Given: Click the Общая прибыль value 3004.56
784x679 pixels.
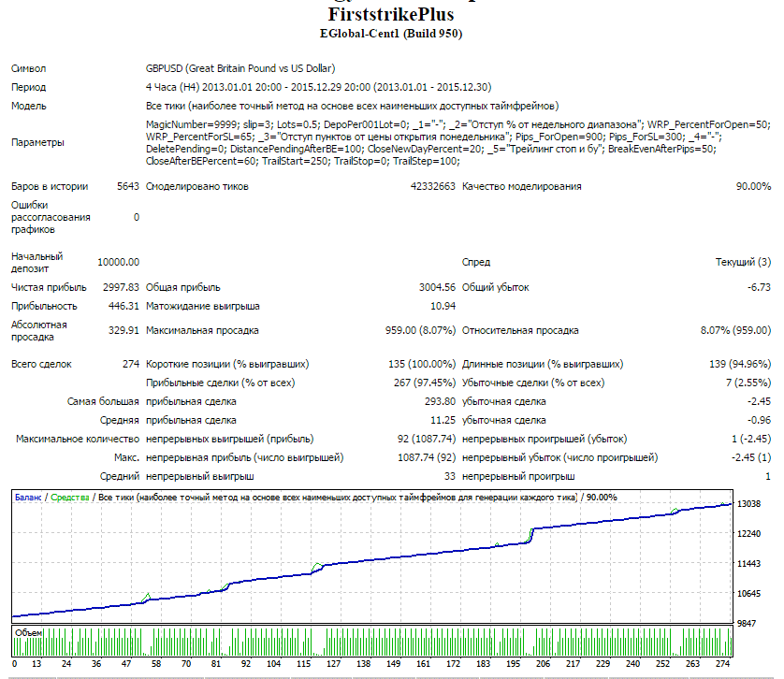Looking at the screenshot, I should pos(437,287).
